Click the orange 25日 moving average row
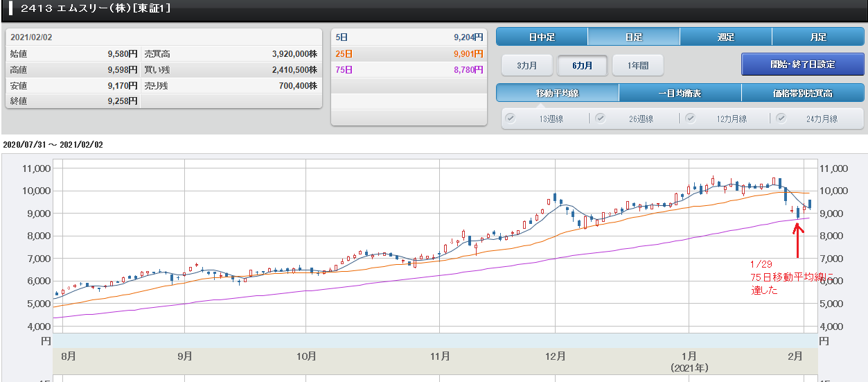 (x=407, y=53)
